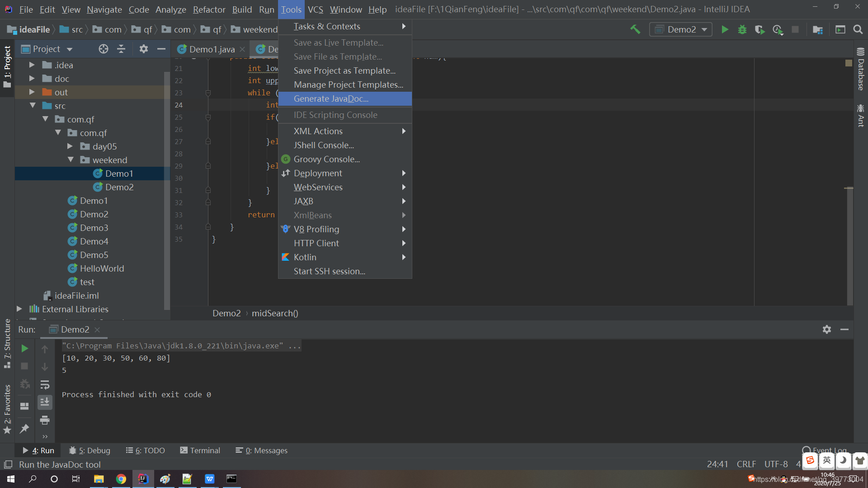Rerun Demo2 in Run panel
868x488 pixels.
click(25, 348)
